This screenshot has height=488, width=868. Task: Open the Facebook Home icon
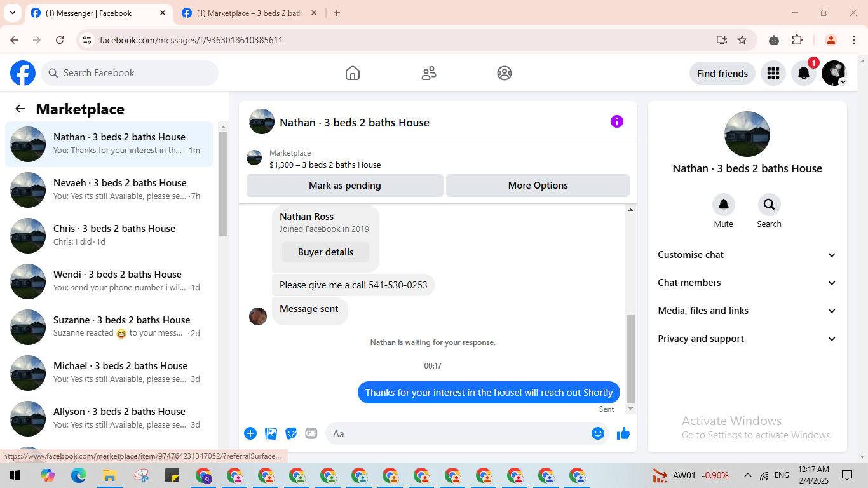[353, 73]
